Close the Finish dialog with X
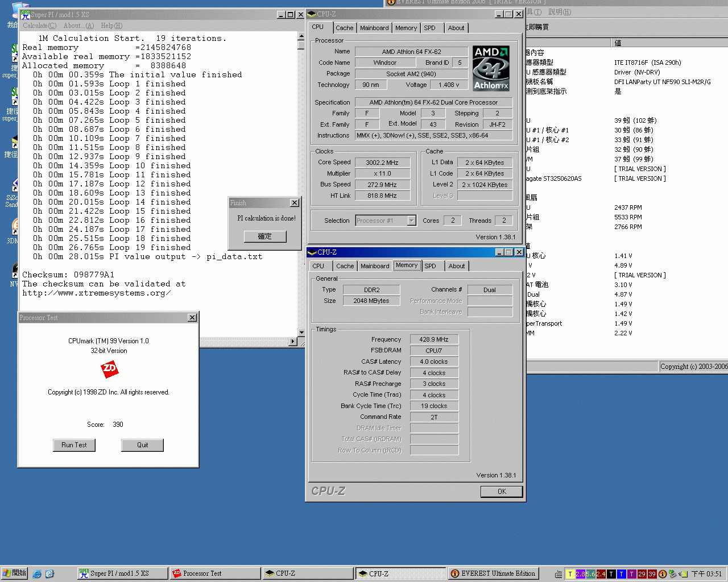The width and height of the screenshot is (728, 582). [295, 203]
